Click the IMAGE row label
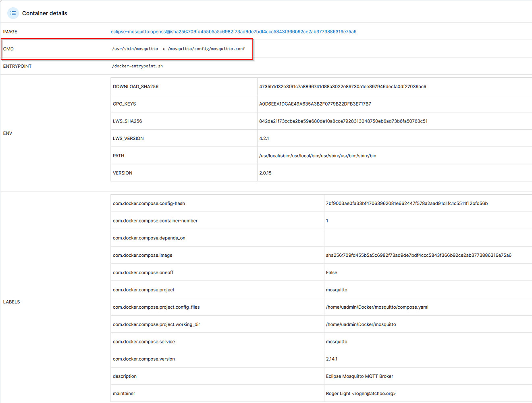This screenshot has height=403, width=532. coord(10,31)
